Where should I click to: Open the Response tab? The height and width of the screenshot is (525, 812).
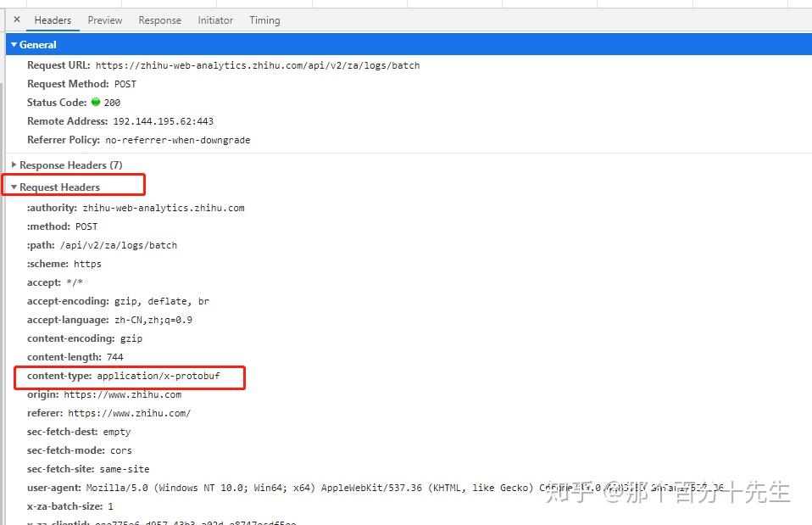[x=160, y=20]
